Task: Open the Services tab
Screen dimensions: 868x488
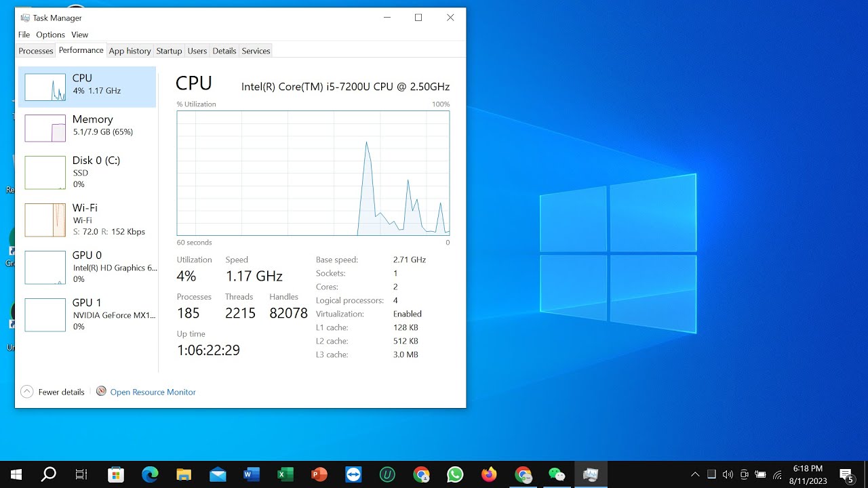Action: (x=256, y=51)
